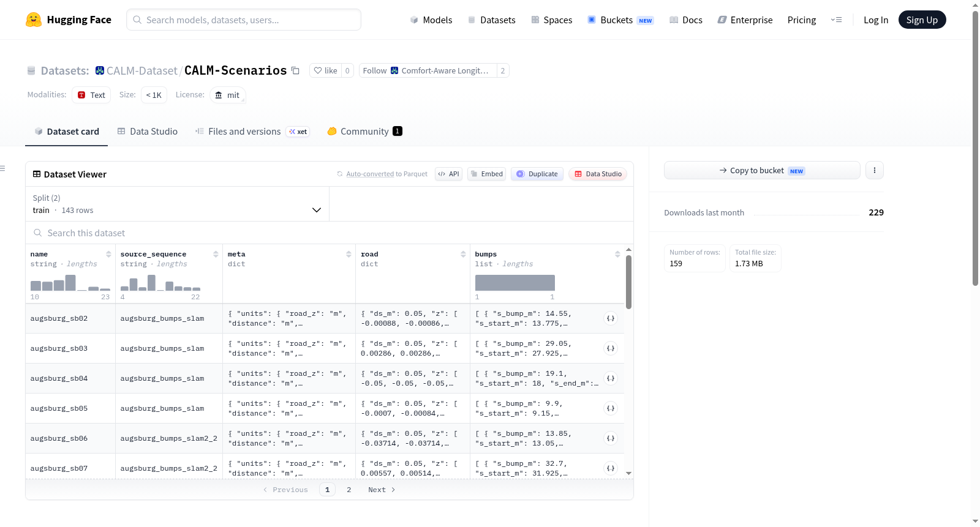
Task: Go to Spaces
Action: pos(551,20)
